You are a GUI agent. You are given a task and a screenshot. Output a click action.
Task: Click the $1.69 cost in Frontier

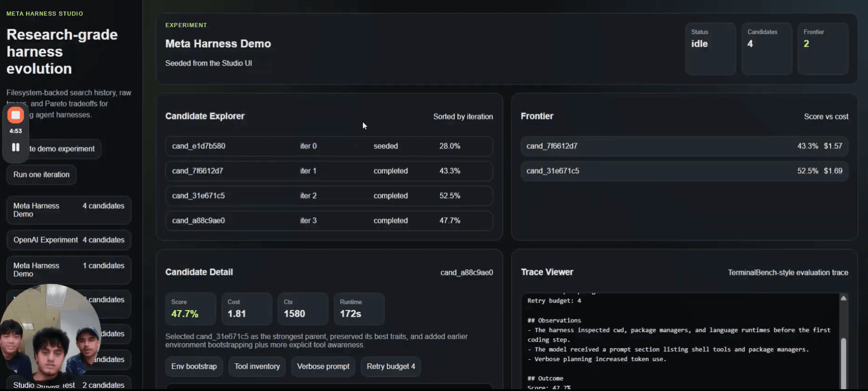(x=833, y=171)
